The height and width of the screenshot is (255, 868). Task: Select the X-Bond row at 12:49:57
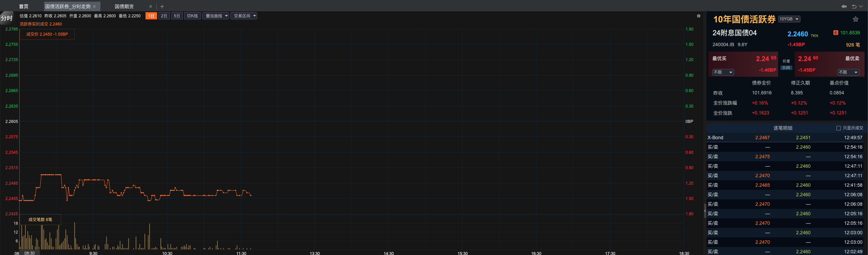click(x=785, y=138)
